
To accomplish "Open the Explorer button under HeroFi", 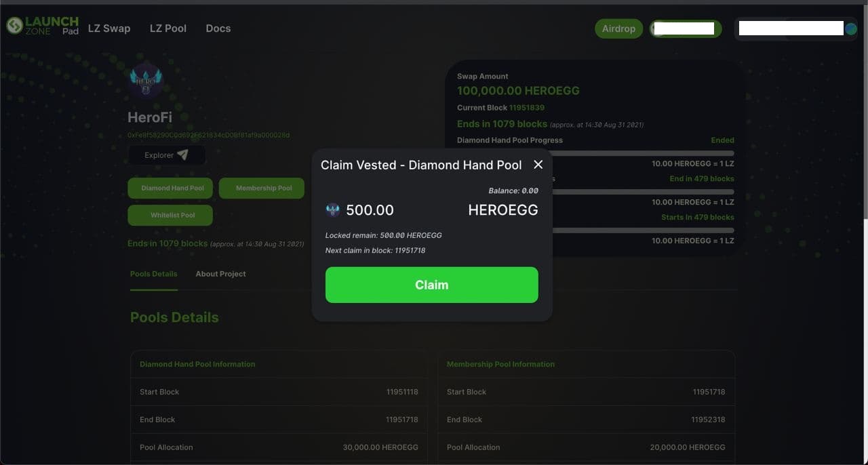I will click(166, 155).
